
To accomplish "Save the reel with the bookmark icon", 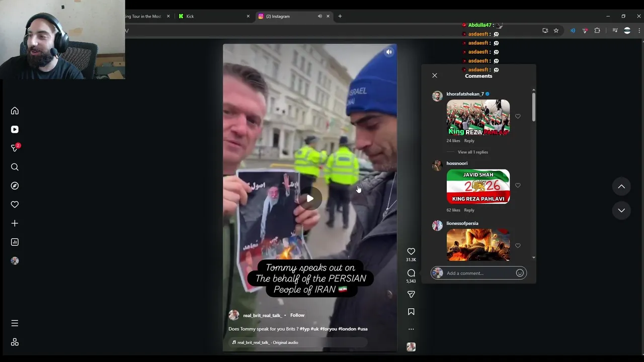I will 411,312.
